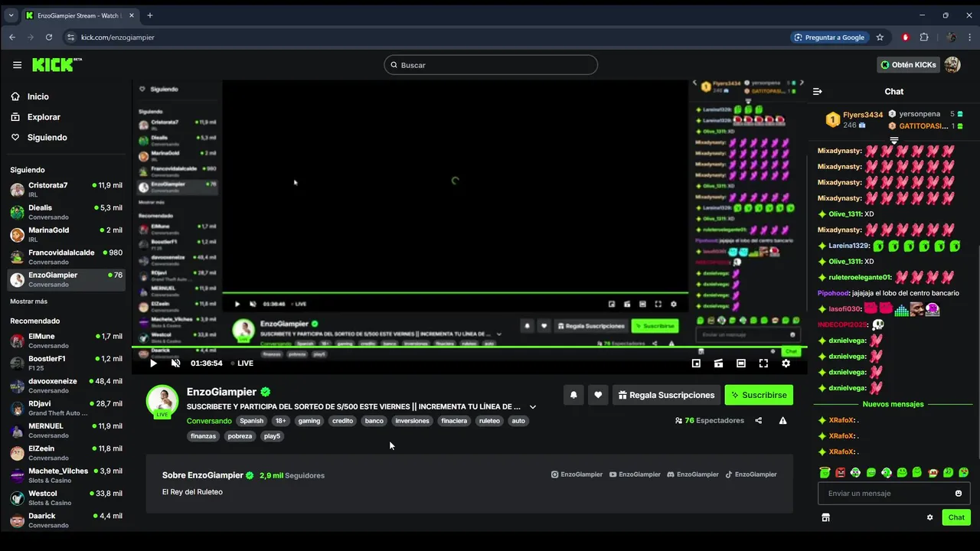The width and height of the screenshot is (980, 551).
Task: Open Flyers3434 top gifter entry
Action: pyautogui.click(x=854, y=119)
